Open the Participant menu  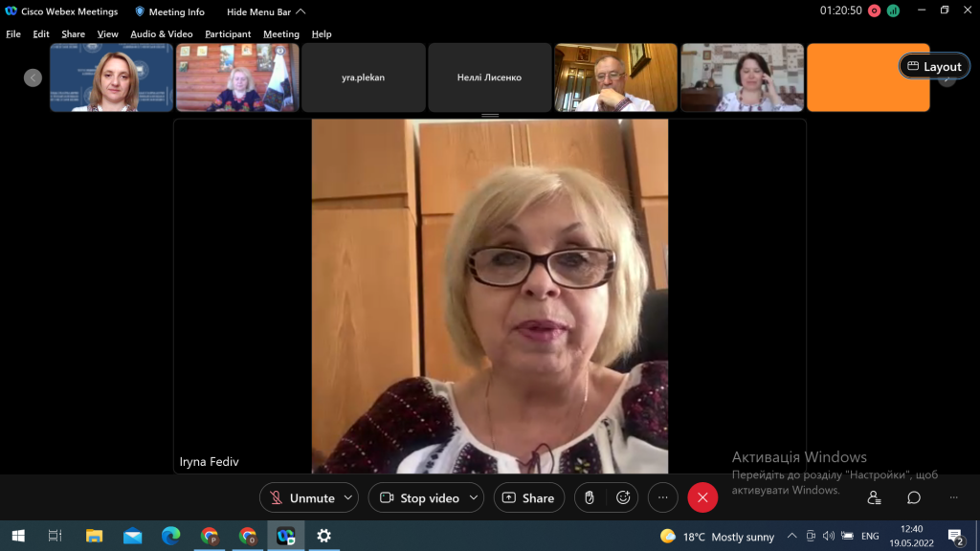tap(228, 34)
